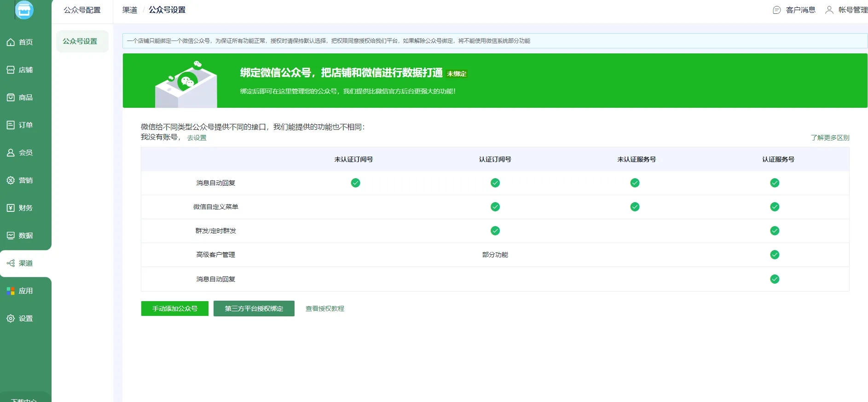Click the 客户消息 chat bubble icon
Image resolution: width=868 pixels, height=402 pixels.
click(777, 10)
